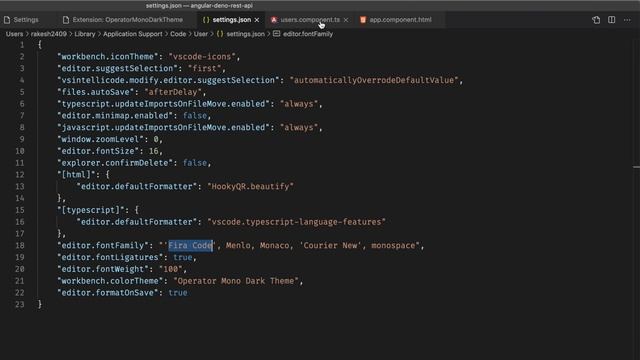Click the "files.autoSave" key
Image resolution: width=640 pixels, height=360 pixels.
(96, 92)
